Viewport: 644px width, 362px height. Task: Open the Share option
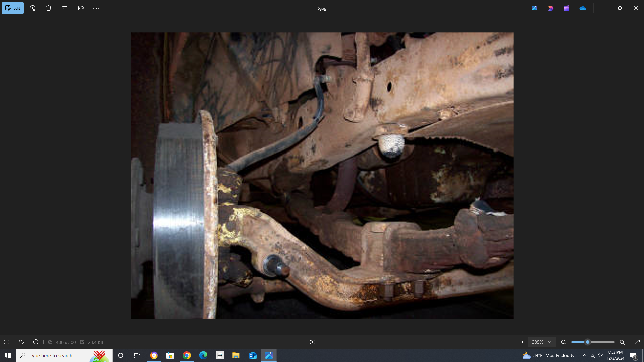coord(81,8)
